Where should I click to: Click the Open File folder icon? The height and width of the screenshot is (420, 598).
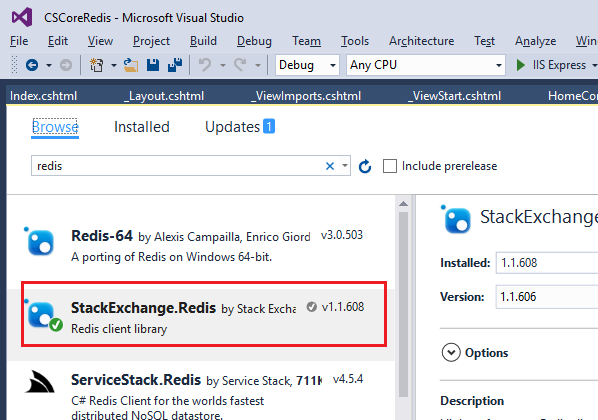coord(131,65)
